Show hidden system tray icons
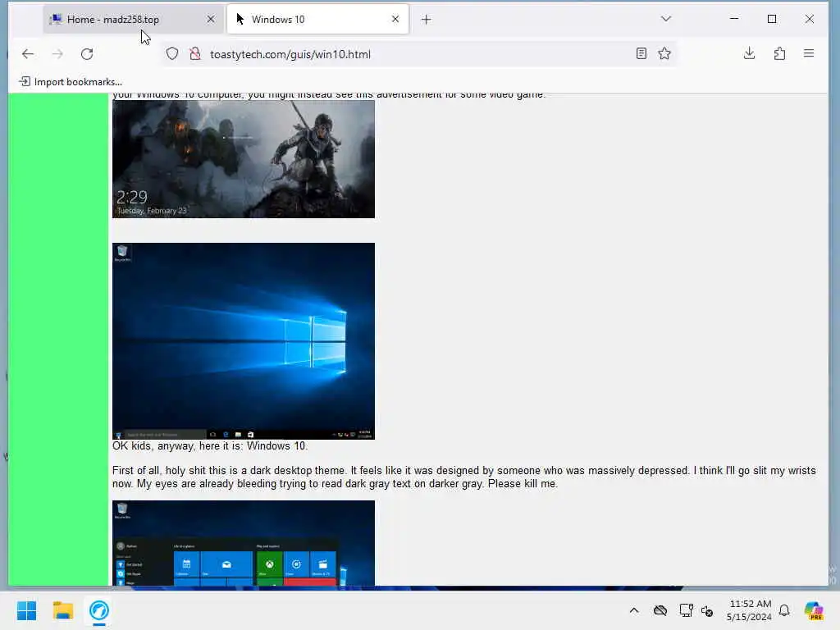Image resolution: width=840 pixels, height=630 pixels. click(x=634, y=610)
